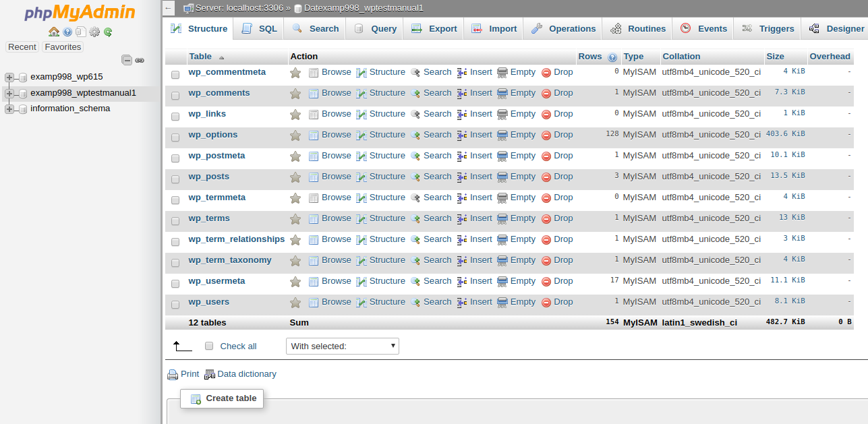Tick checkbox for wp_postmeta row
The height and width of the screenshot is (424, 868).
tap(175, 158)
